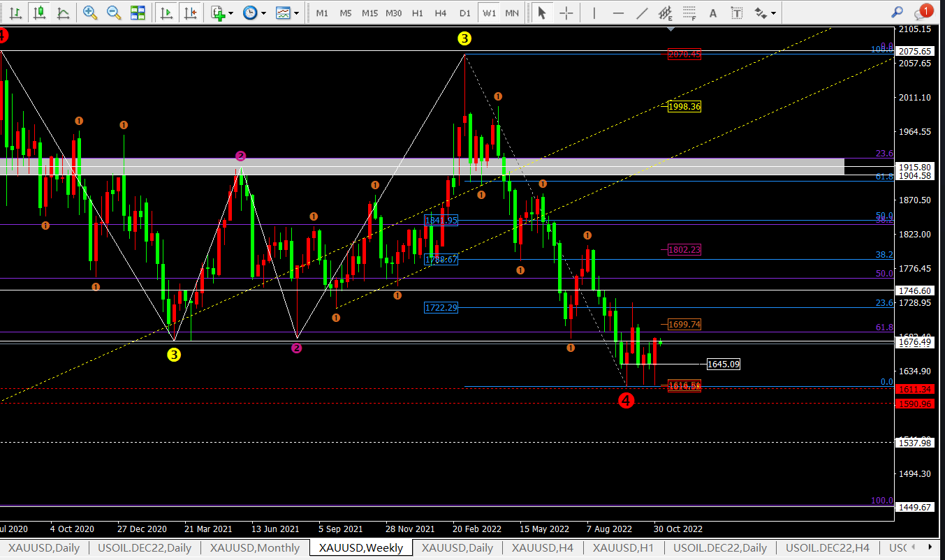
Task: Switch chart to bar chart mode
Action: tap(15, 13)
